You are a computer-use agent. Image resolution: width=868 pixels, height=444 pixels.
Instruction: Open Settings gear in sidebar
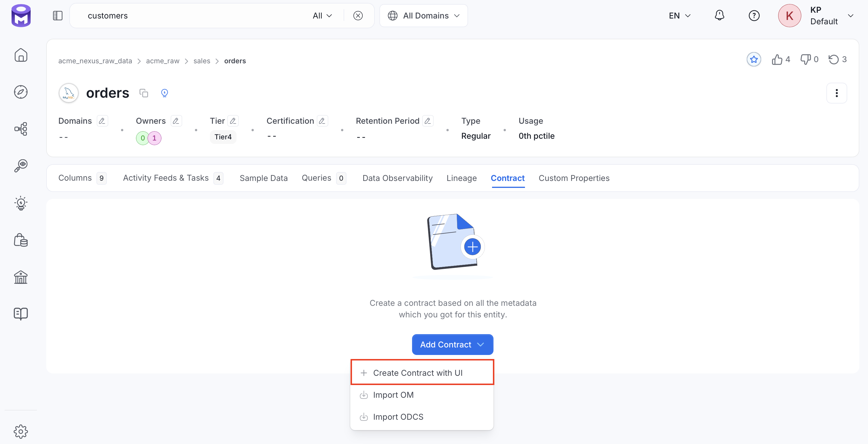21,431
